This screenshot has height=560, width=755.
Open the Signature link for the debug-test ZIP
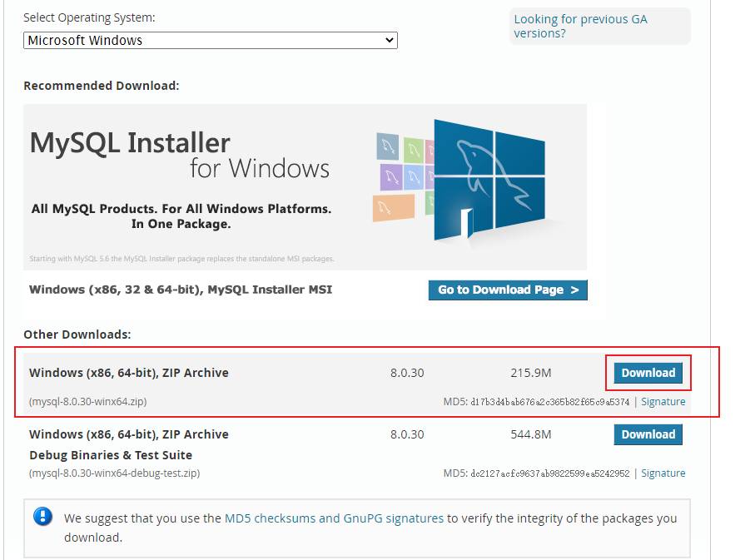pos(663,473)
